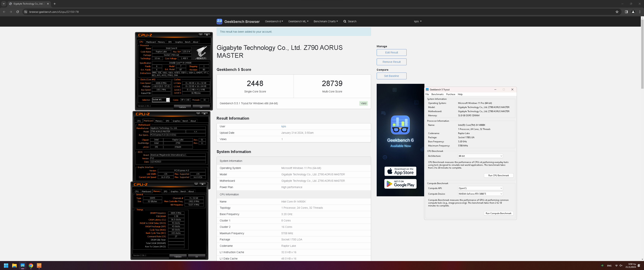Click the Geekbench 6 app icon in the ad
This screenshot has width=644, height=270.
pyautogui.click(x=400, y=125)
